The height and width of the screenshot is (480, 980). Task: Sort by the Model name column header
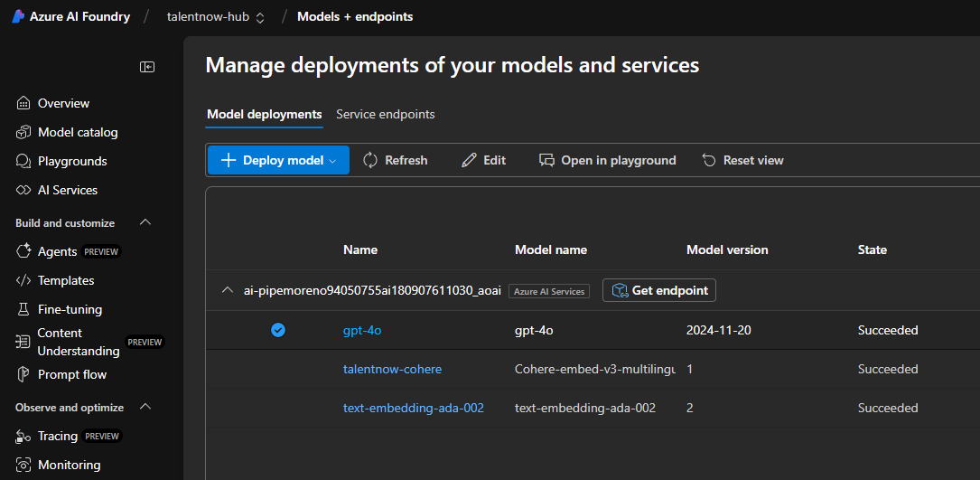pos(551,249)
